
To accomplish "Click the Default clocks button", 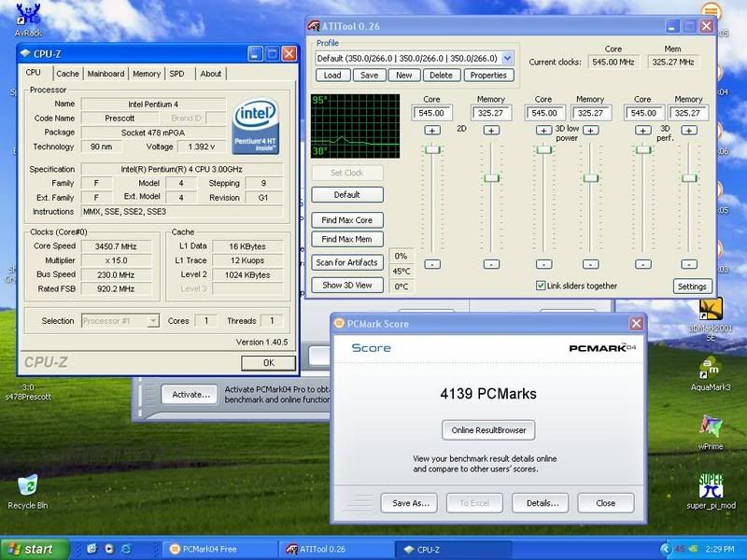I will point(346,195).
